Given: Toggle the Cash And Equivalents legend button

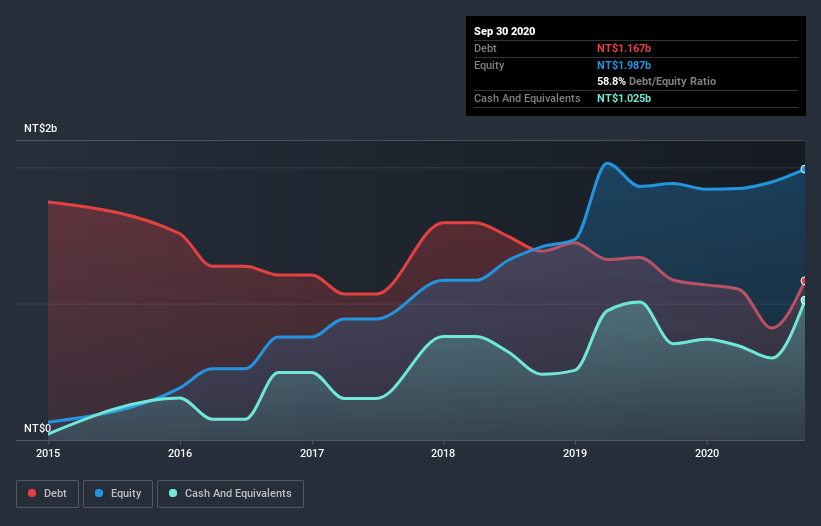Looking at the screenshot, I should point(230,494).
